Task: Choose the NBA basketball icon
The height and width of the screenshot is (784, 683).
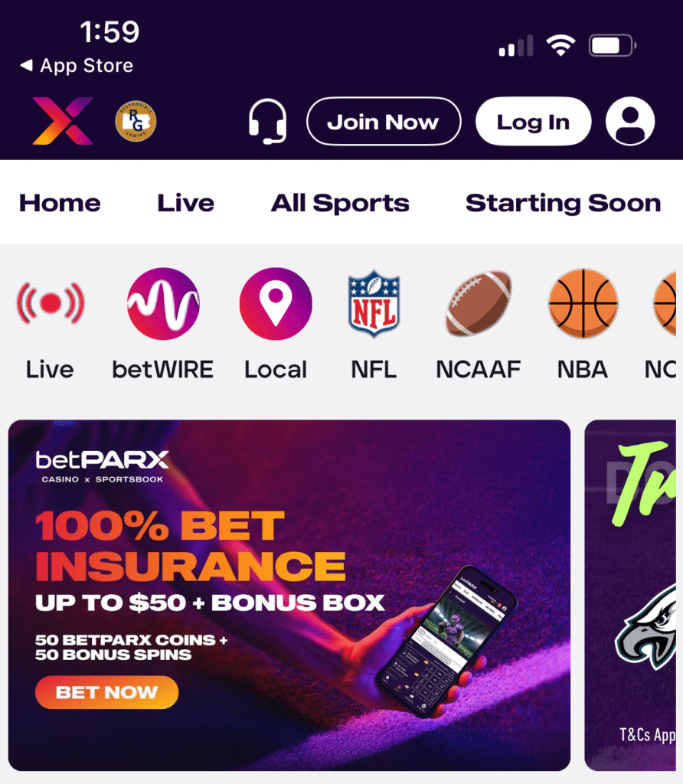Action: click(583, 303)
